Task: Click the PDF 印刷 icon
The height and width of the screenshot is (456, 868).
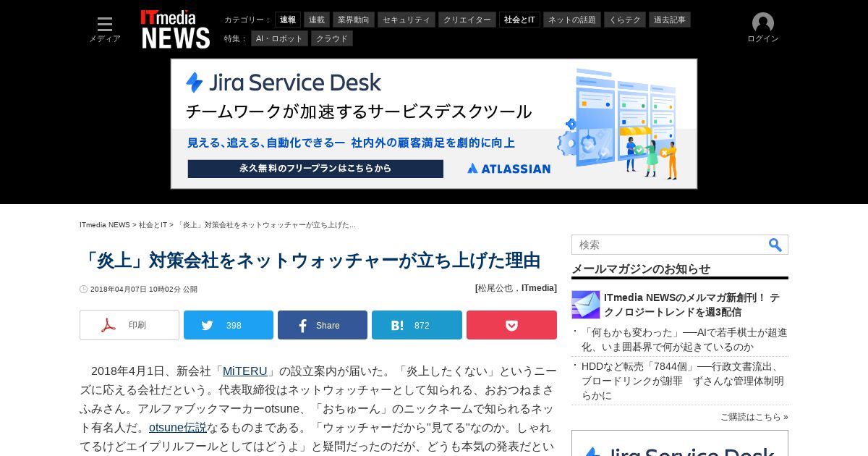Action: [x=109, y=325]
